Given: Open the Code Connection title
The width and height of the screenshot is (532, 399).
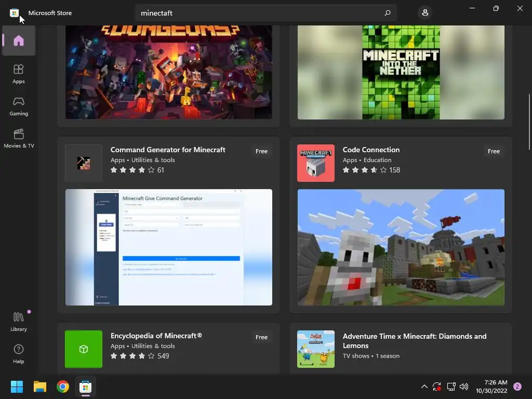Looking at the screenshot, I should pyautogui.click(x=371, y=150).
